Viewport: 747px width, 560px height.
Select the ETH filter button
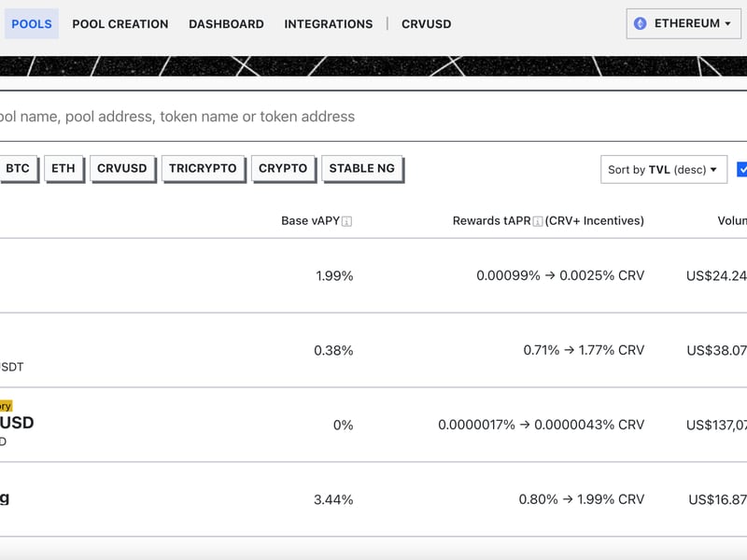point(63,168)
